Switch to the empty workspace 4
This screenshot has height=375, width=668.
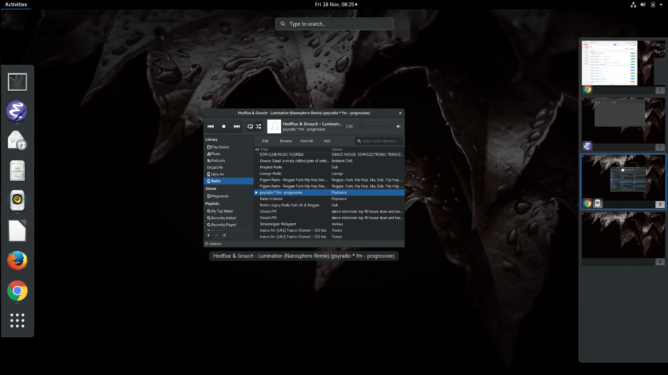click(x=623, y=235)
